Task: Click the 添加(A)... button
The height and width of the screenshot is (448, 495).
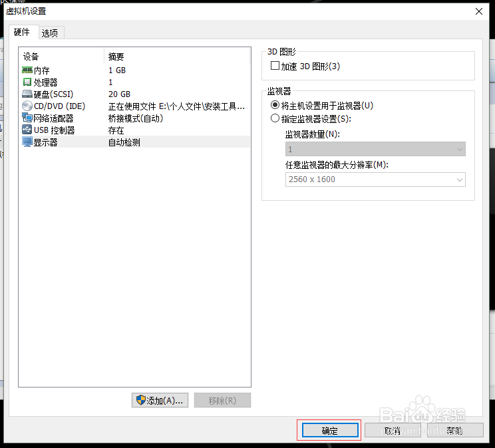Action: pos(160,400)
